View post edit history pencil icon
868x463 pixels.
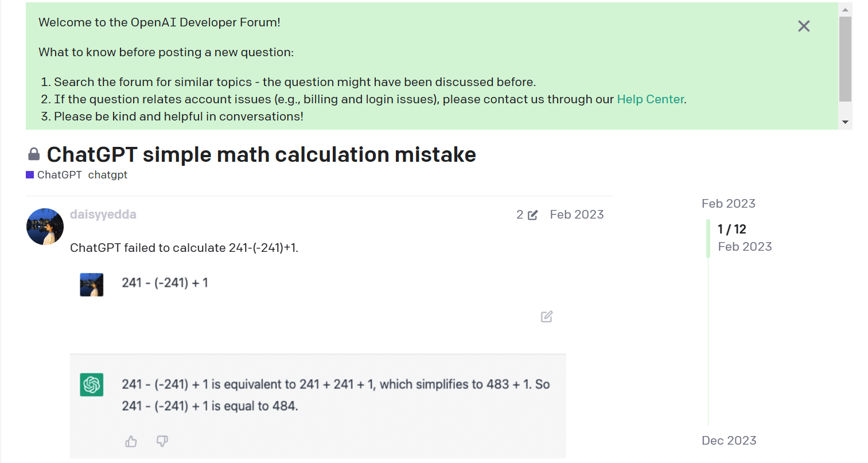coord(532,215)
